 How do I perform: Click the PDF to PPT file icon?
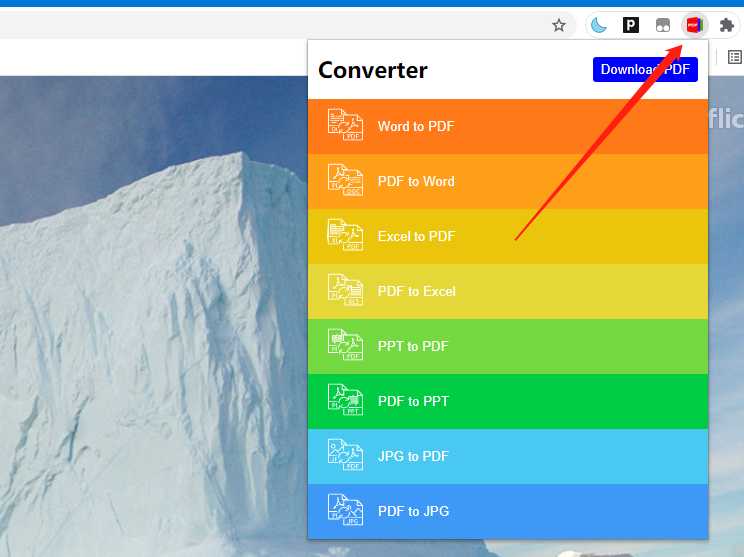[345, 401]
